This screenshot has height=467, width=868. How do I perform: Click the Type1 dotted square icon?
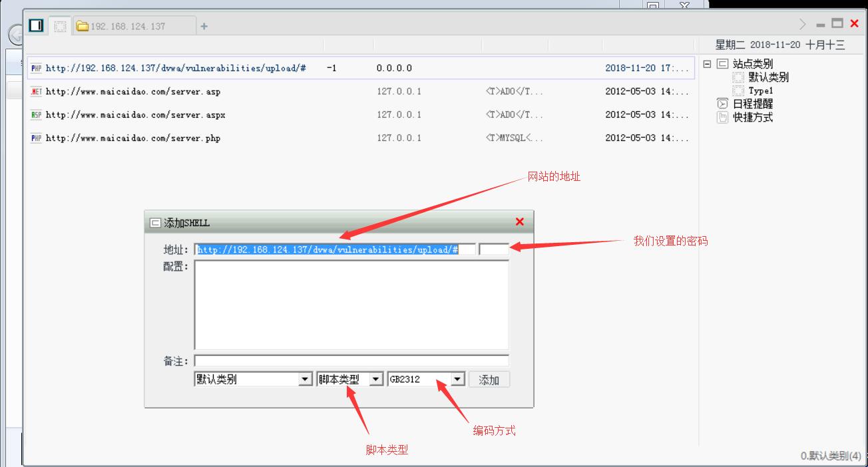738,90
